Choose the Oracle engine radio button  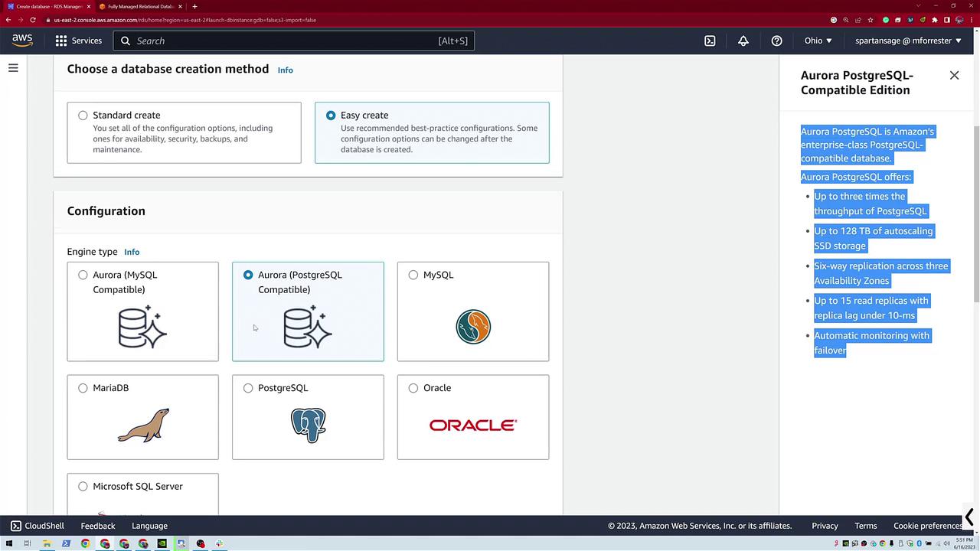pos(413,388)
